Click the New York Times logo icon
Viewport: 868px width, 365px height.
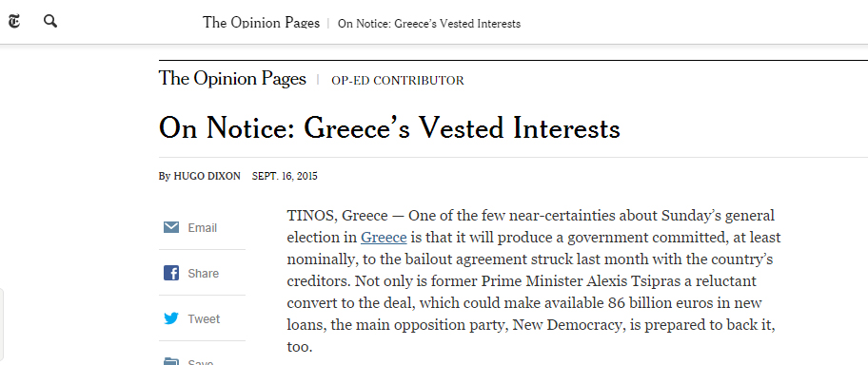[x=13, y=22]
